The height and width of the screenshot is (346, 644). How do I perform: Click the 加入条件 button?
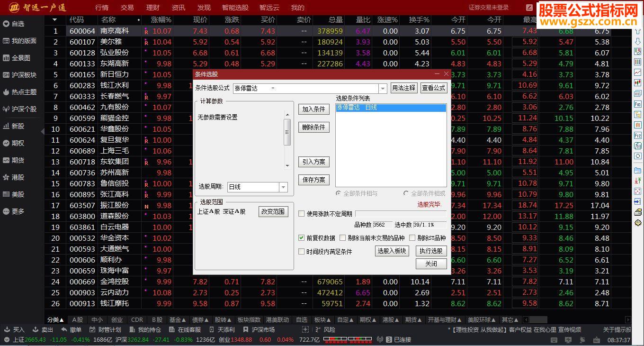point(313,109)
